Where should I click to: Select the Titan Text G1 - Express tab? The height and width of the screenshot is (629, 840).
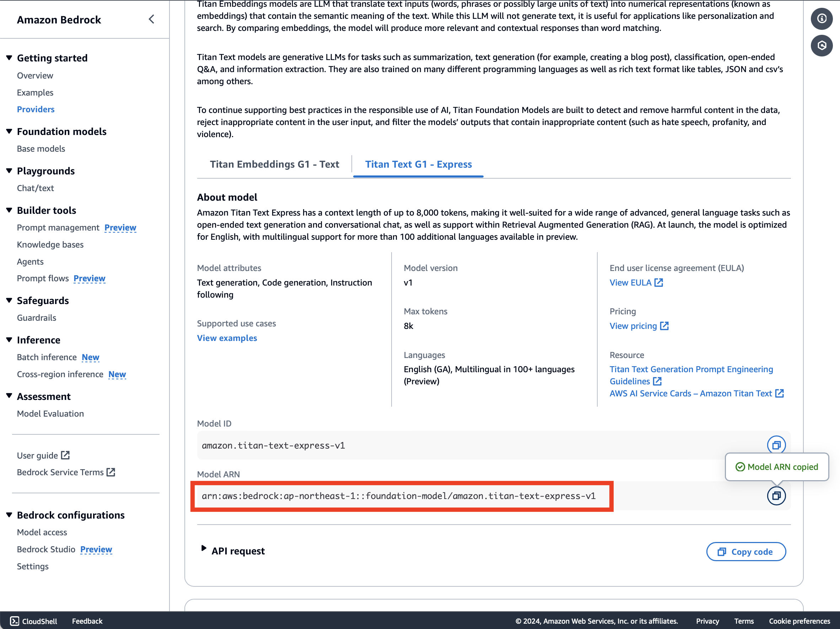(418, 164)
